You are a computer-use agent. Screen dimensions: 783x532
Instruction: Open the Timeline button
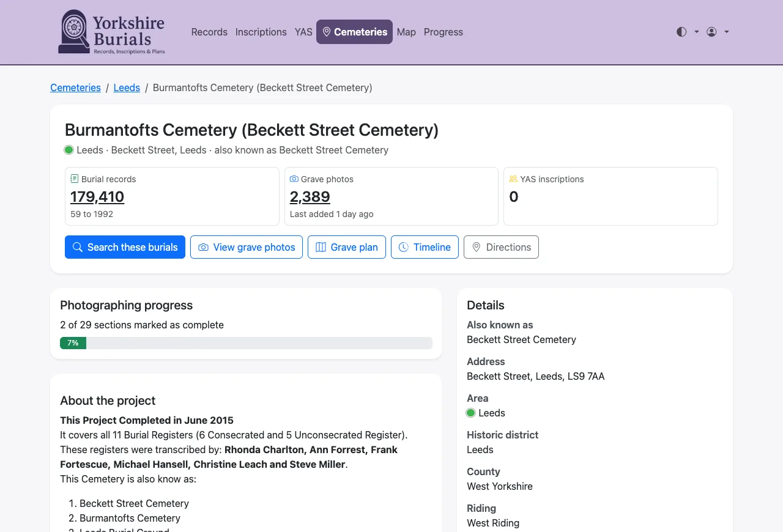point(425,247)
